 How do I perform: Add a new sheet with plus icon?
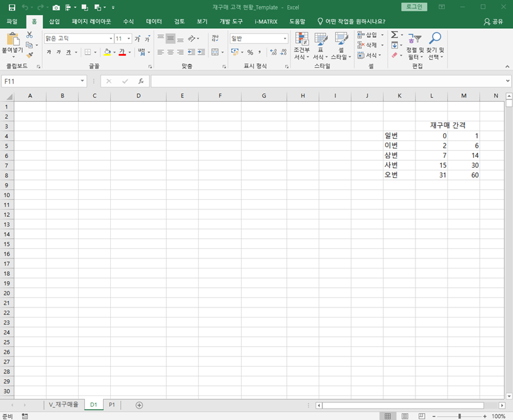[x=139, y=406]
